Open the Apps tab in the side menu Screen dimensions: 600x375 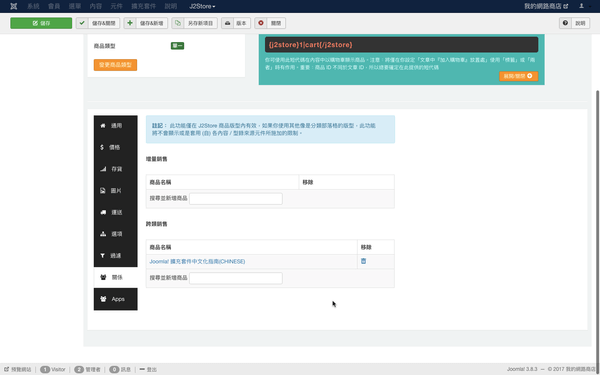[x=116, y=299]
